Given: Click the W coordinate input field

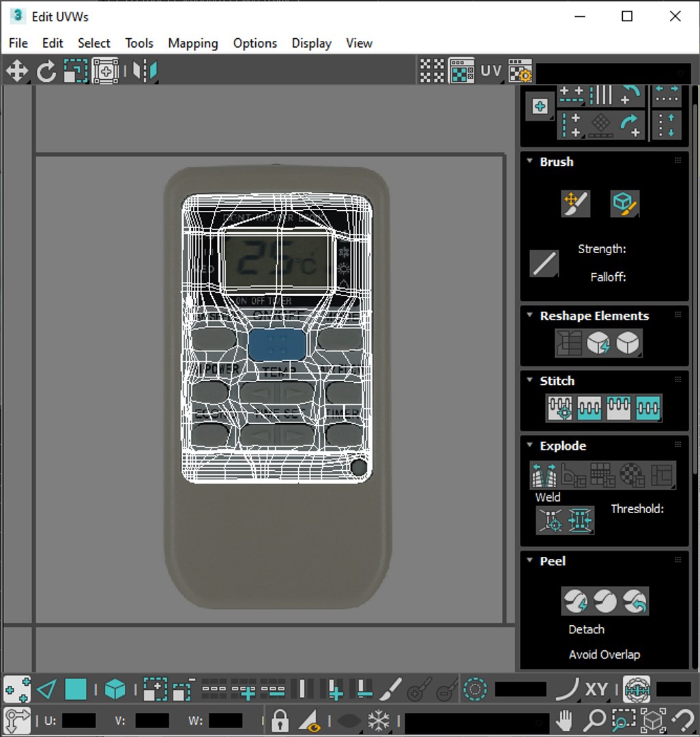Looking at the screenshot, I should [x=226, y=721].
